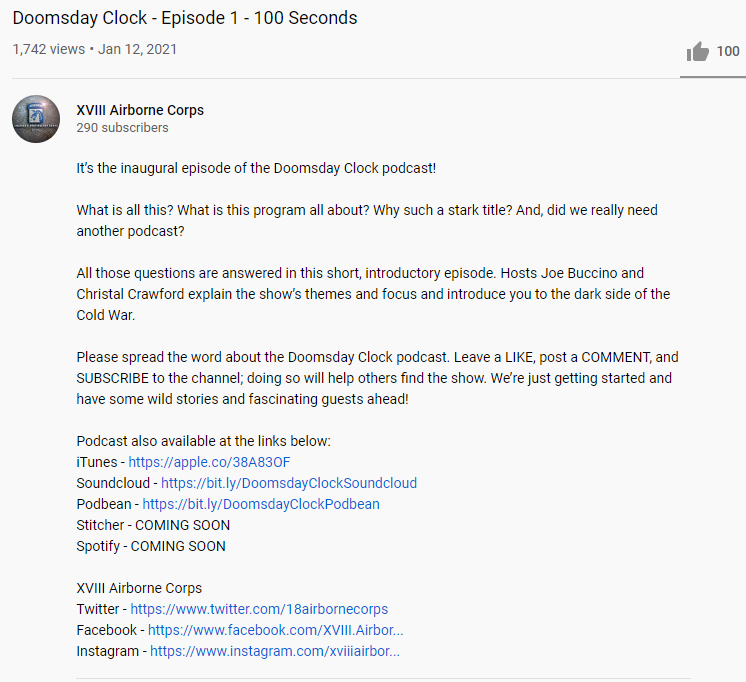Open the DoomsdayClockPodbean bit.ly link
Viewport: 746px width, 682px height.
tap(261, 504)
